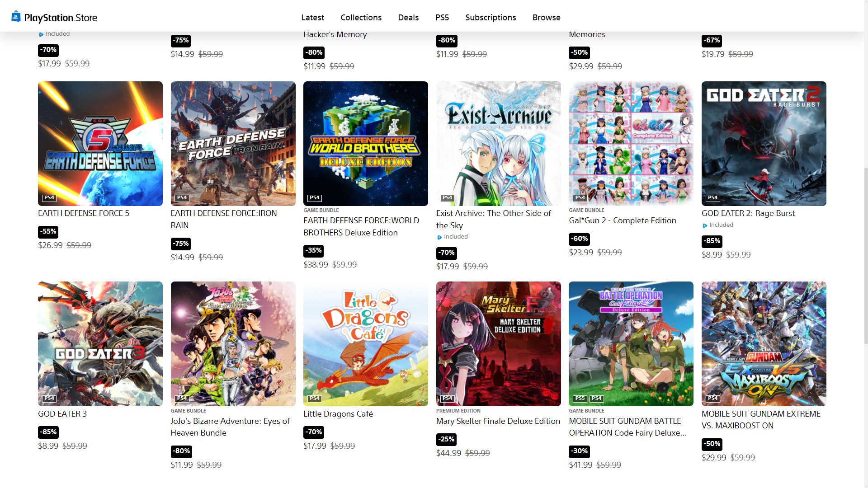The image size is (868, 488).
Task: Click PS Plus icon under Exist Archive
Action: coord(439,237)
